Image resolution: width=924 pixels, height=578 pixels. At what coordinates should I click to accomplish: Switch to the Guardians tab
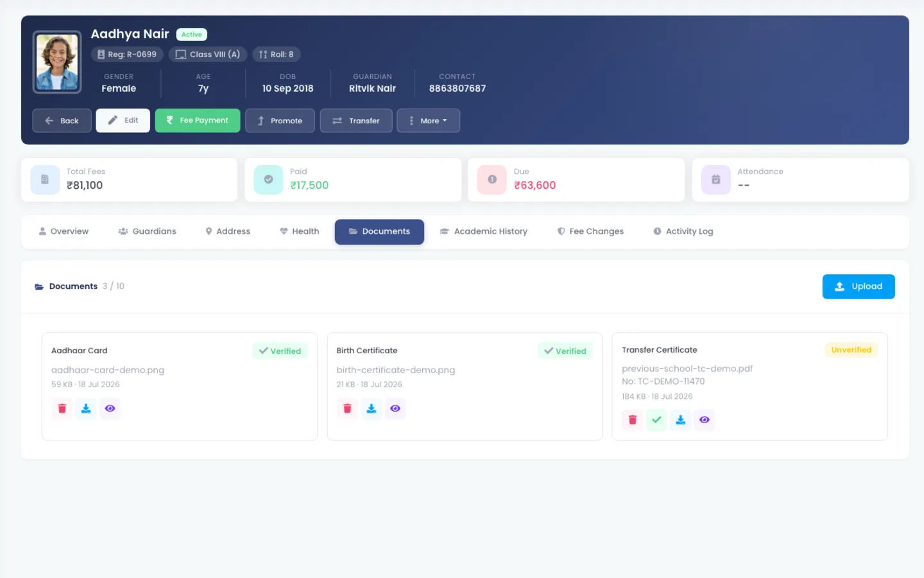click(147, 231)
